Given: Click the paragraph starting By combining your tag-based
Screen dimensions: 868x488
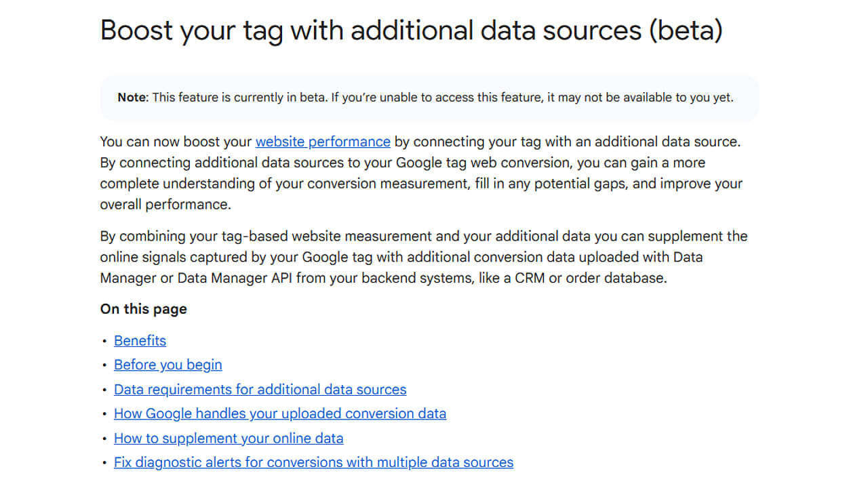Looking at the screenshot, I should (x=424, y=257).
